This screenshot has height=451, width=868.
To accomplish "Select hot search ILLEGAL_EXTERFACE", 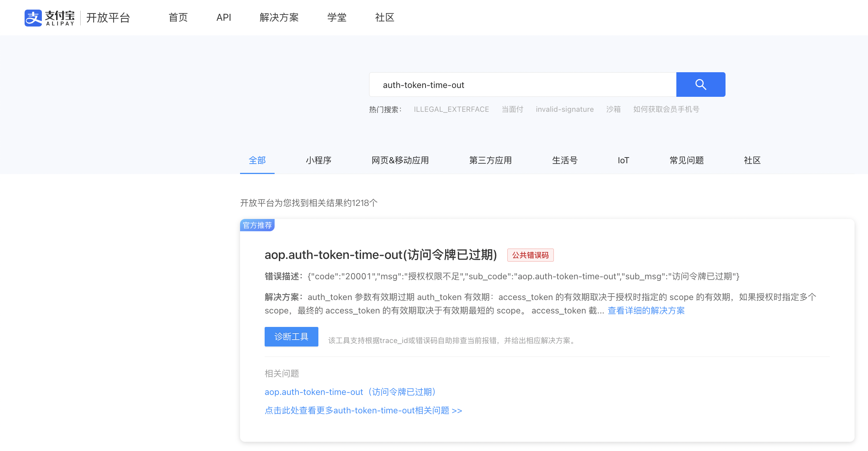I will tap(451, 109).
